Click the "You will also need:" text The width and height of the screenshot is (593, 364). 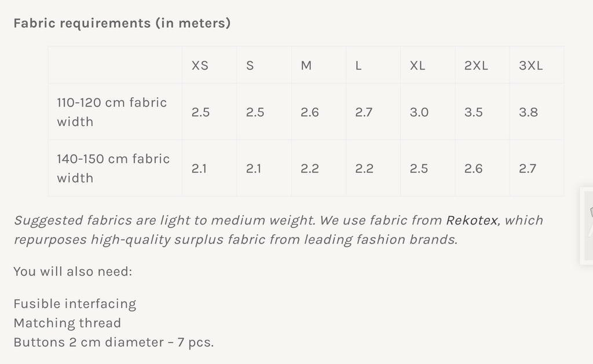73,271
